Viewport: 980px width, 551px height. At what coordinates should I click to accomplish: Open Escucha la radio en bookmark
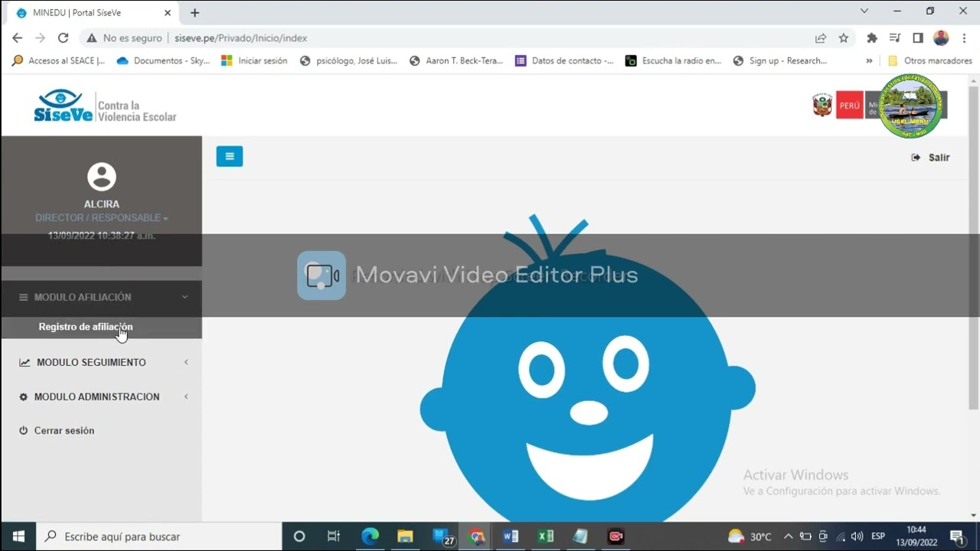[x=674, y=60]
